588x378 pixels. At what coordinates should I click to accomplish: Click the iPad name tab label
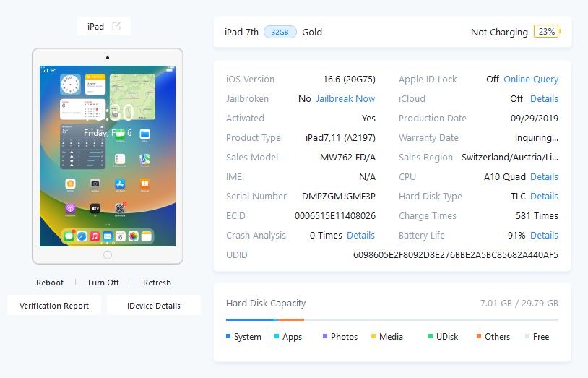95,26
